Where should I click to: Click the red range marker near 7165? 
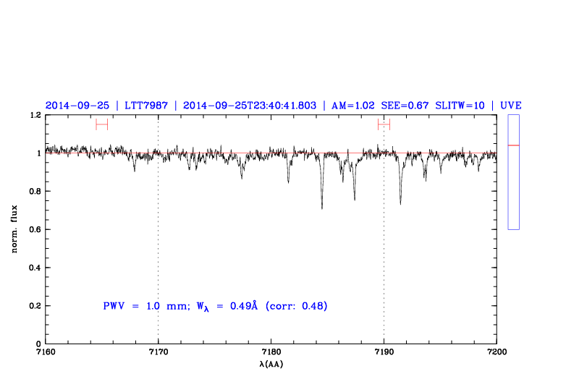101,124
